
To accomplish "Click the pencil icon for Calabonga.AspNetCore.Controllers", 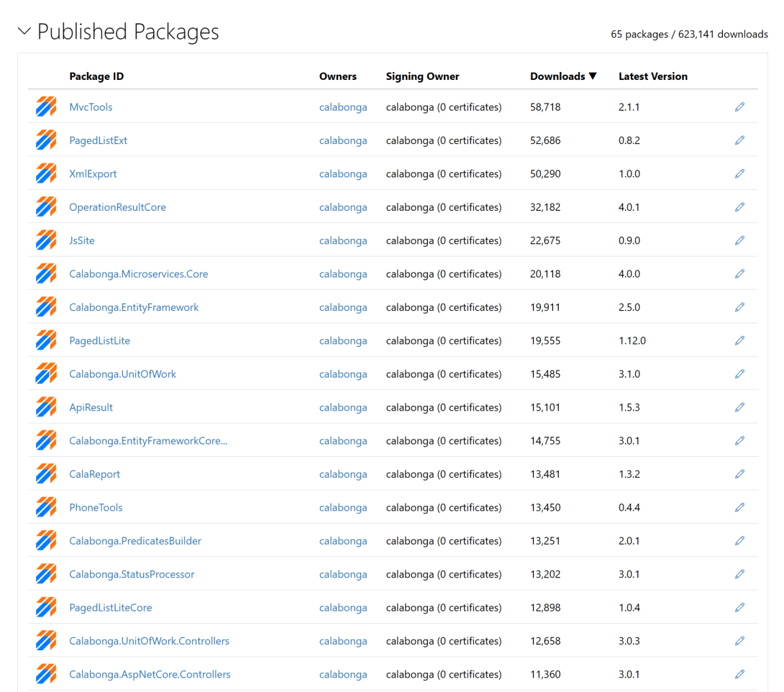I will click(x=739, y=674).
